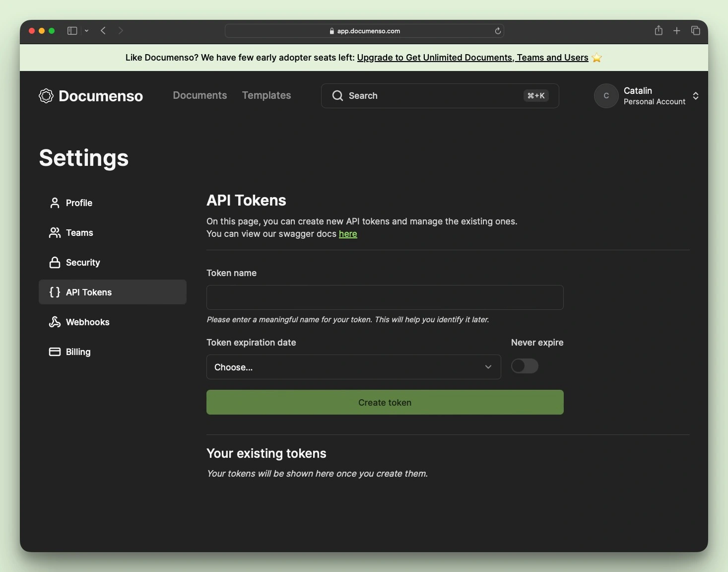728x572 pixels.
Task: Click the Upgrade to Get Unlimited Documents link
Action: point(472,58)
